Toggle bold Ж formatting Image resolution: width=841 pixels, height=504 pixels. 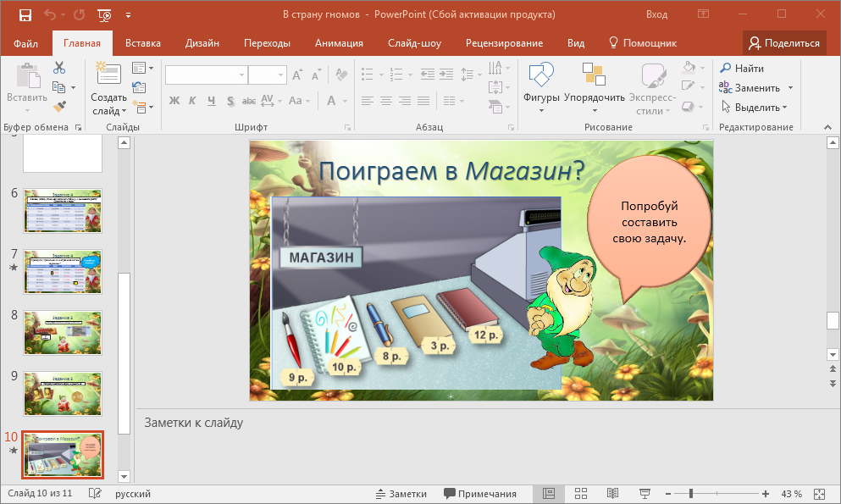pyautogui.click(x=174, y=101)
